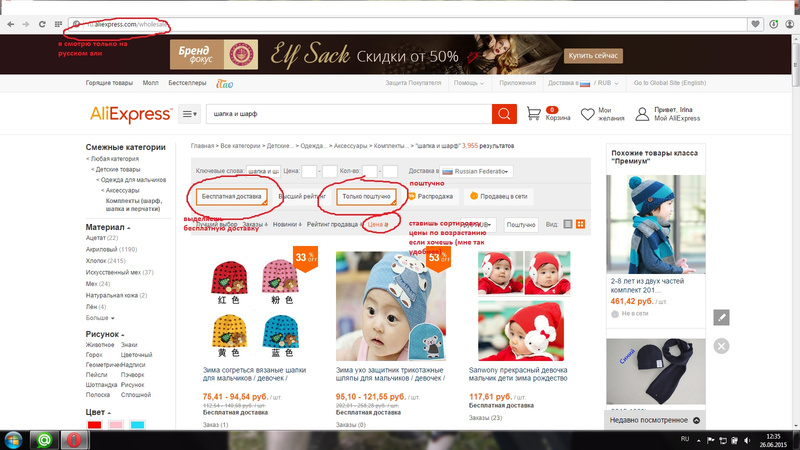The height and width of the screenshot is (450, 800).
Task: Sort results by Рейтинг продавца
Action: [x=335, y=224]
